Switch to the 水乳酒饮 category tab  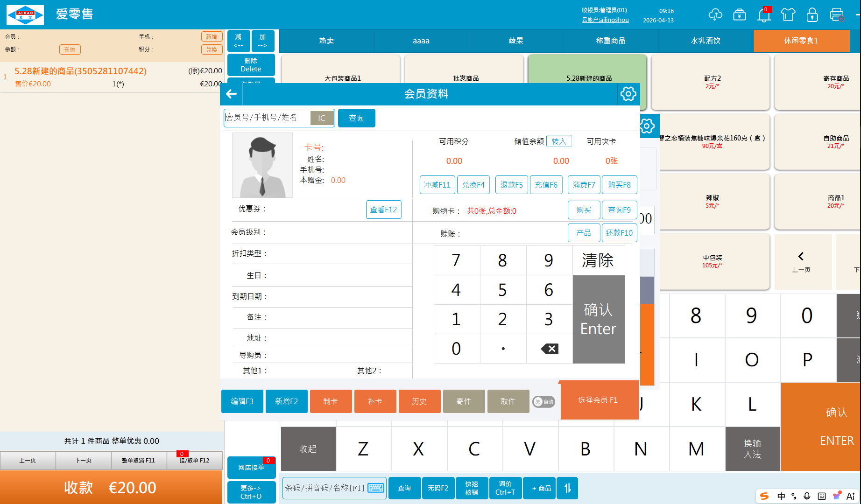click(x=706, y=41)
